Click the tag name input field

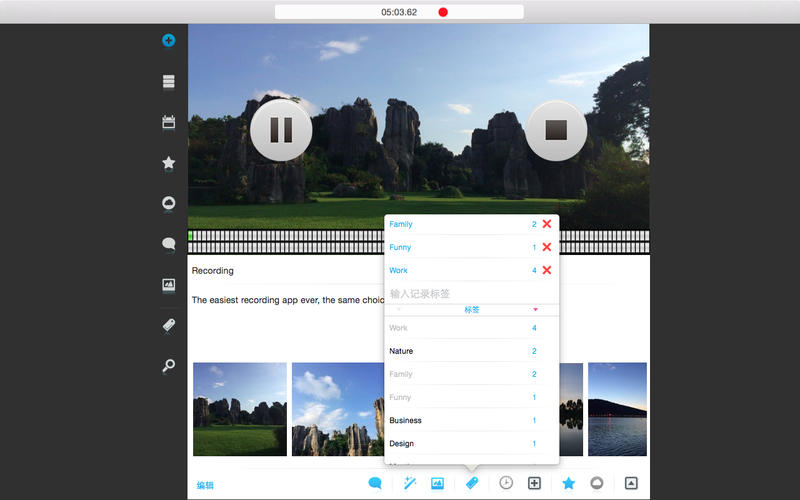(x=471, y=293)
